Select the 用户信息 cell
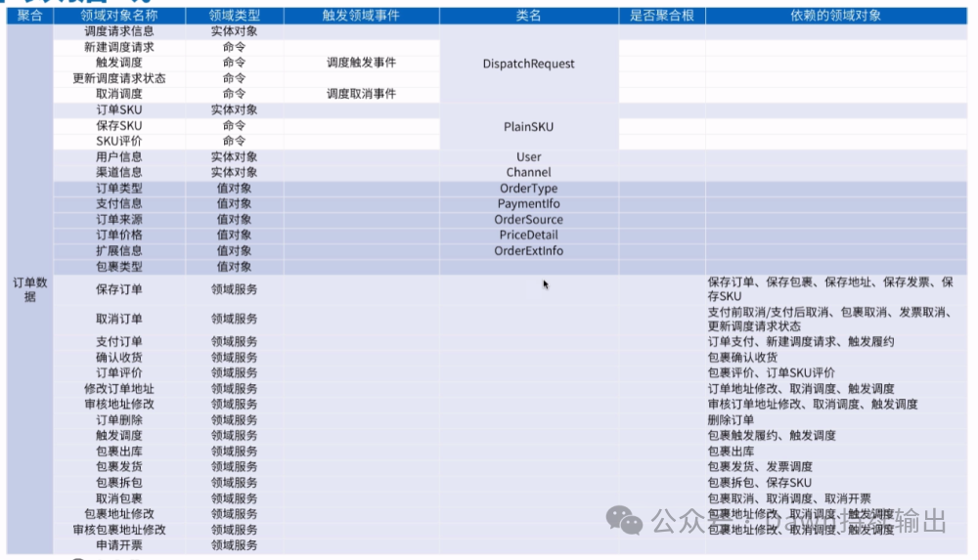The height and width of the screenshot is (560, 978). [x=119, y=157]
